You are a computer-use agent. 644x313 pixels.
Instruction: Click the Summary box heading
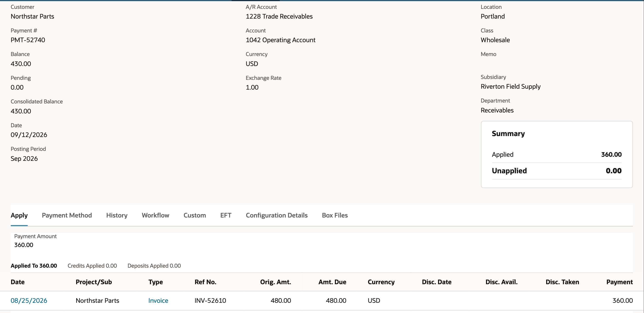(508, 134)
